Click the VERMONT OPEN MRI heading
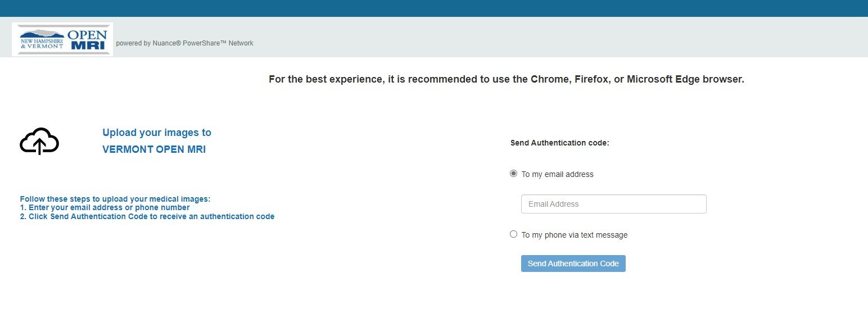 point(154,149)
